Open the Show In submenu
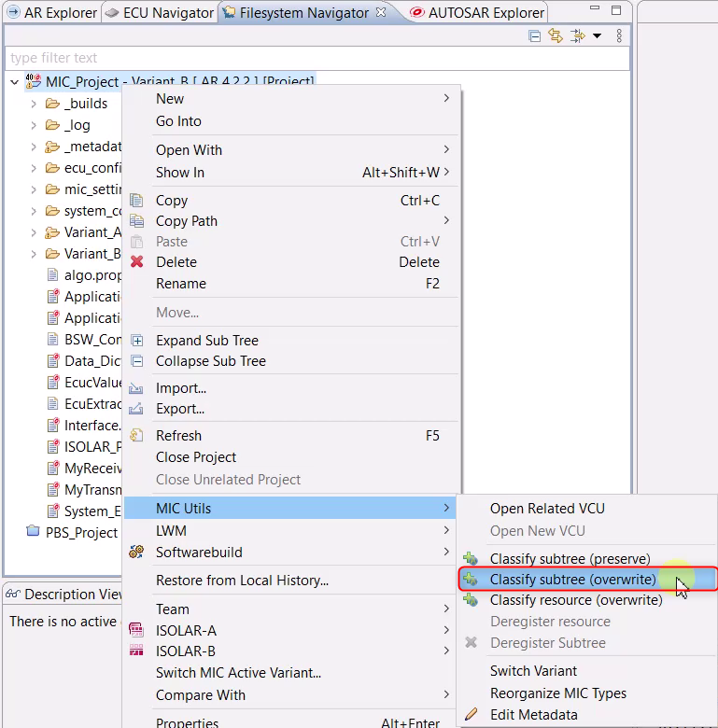Image resolution: width=718 pixels, height=728 pixels. pyautogui.click(x=293, y=173)
